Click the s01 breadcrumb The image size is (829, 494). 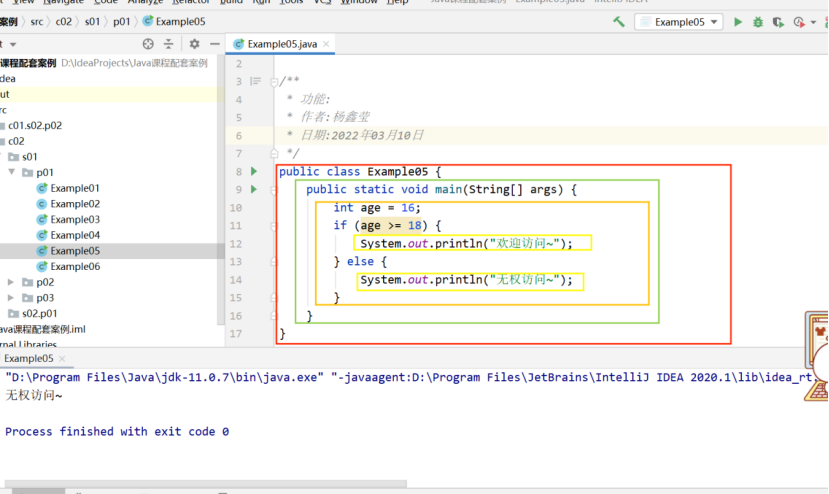coord(92,22)
